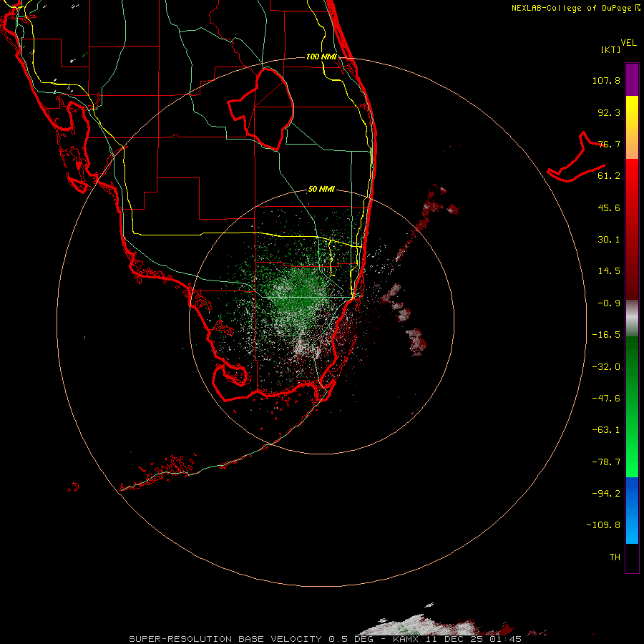Click the 107.8 value on the velocity scale
Viewport: 644px width, 644px height.
[606, 80]
